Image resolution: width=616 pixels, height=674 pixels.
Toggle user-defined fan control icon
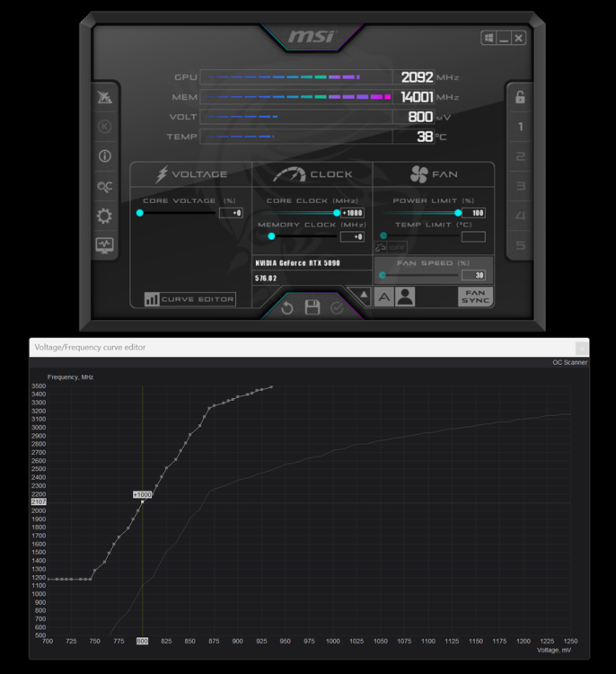click(x=405, y=297)
